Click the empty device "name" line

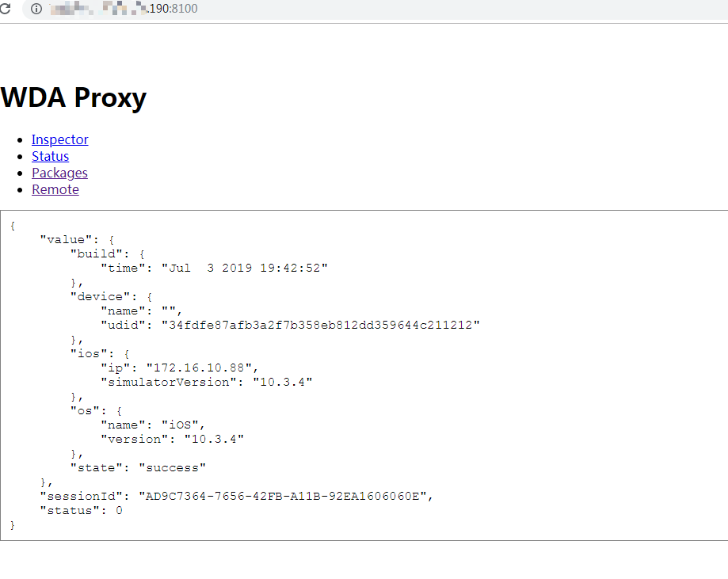pyautogui.click(x=141, y=310)
